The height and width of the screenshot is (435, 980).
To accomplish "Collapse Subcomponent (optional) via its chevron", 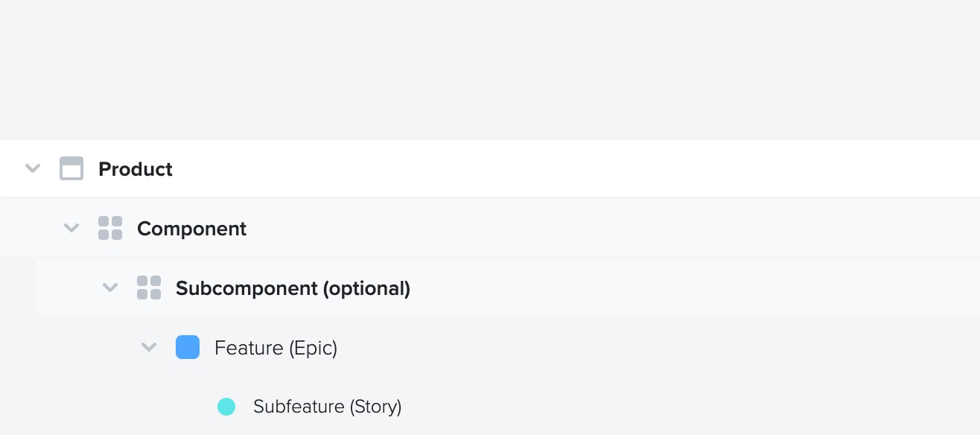I will [110, 288].
